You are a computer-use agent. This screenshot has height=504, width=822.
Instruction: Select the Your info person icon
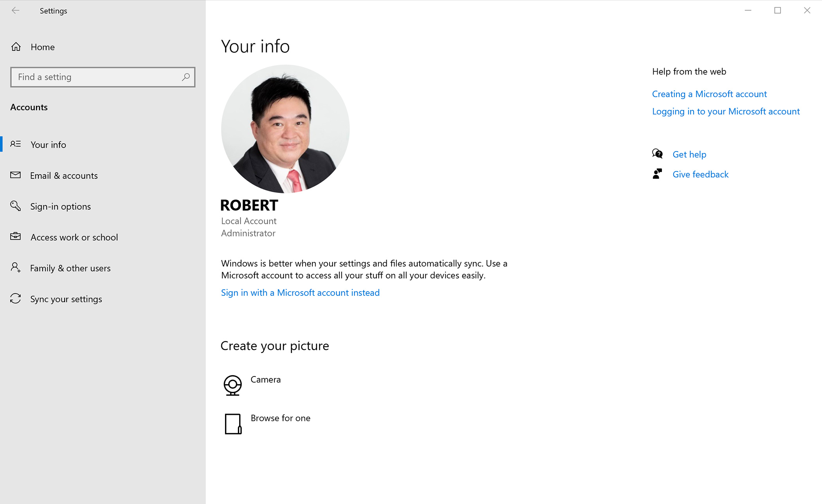pyautogui.click(x=16, y=144)
